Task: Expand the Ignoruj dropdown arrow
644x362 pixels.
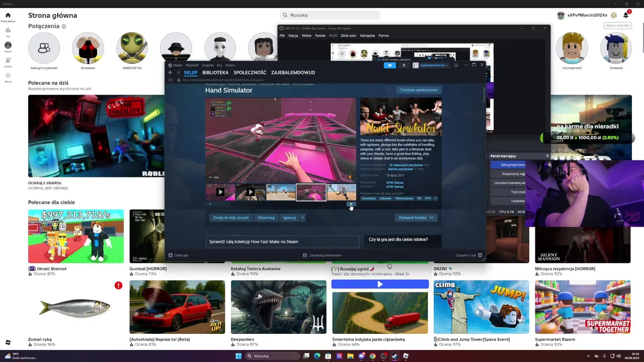Action: click(x=302, y=218)
